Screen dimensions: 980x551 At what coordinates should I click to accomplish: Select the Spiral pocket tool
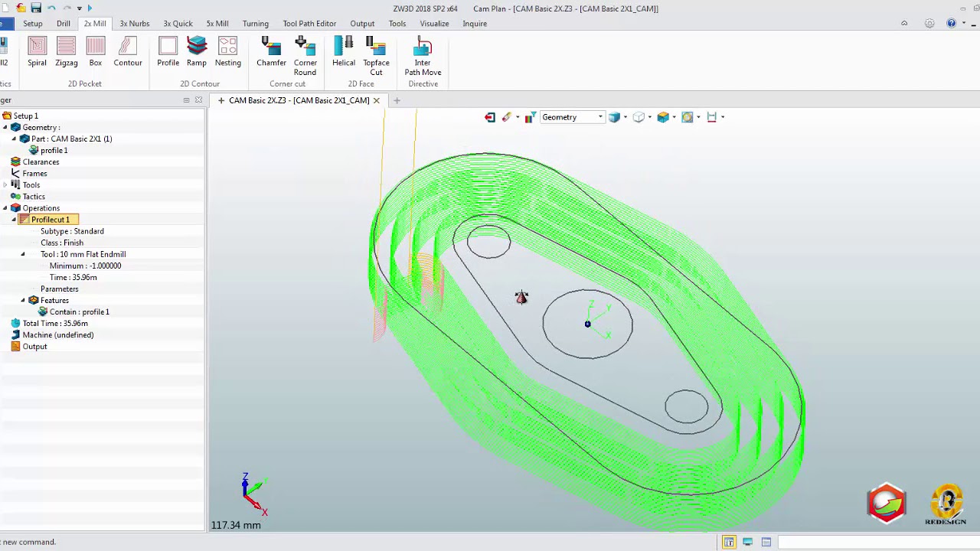37,52
